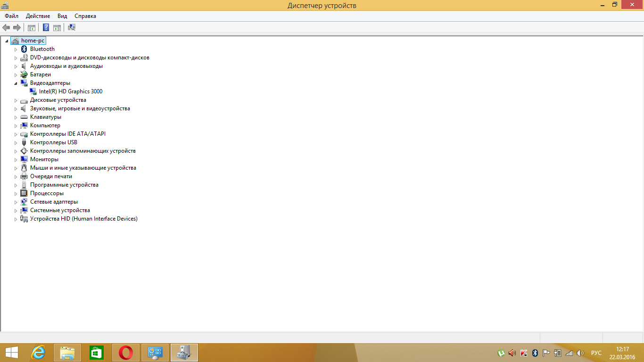Screen dimensions: 644x362
Task: Expand the Bluetooth category in the tree
Action: click(16, 49)
